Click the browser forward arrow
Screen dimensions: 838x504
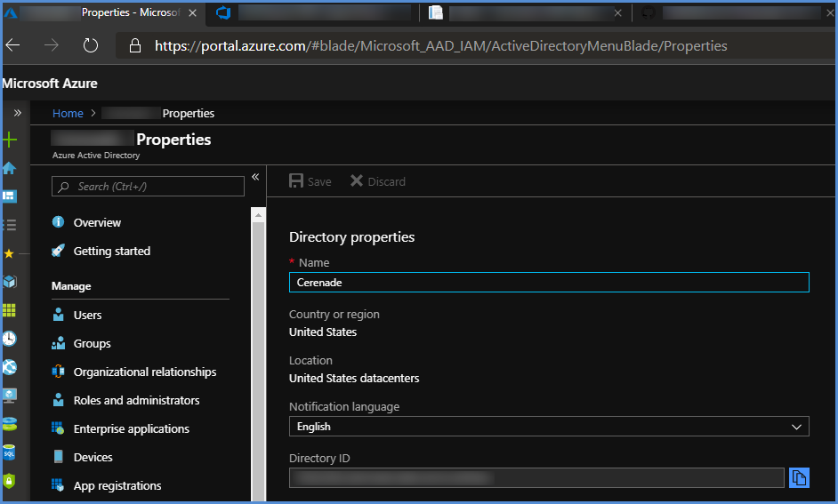tap(52, 45)
